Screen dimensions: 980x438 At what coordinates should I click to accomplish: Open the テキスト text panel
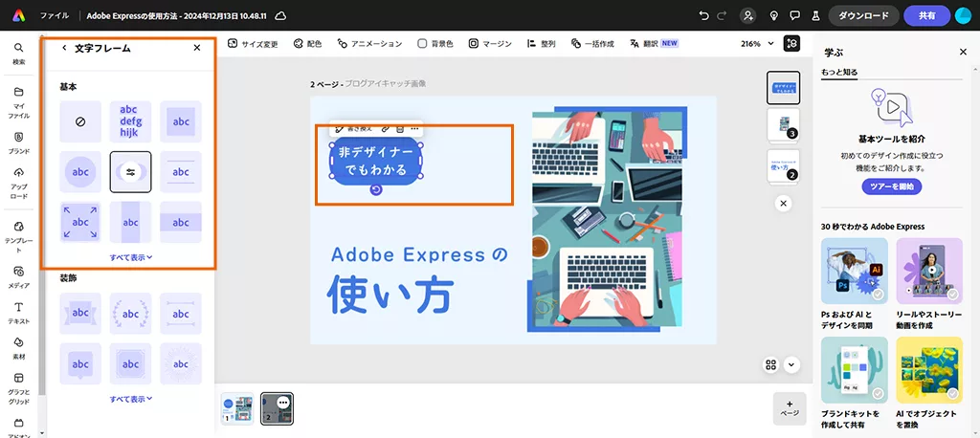coord(19,313)
